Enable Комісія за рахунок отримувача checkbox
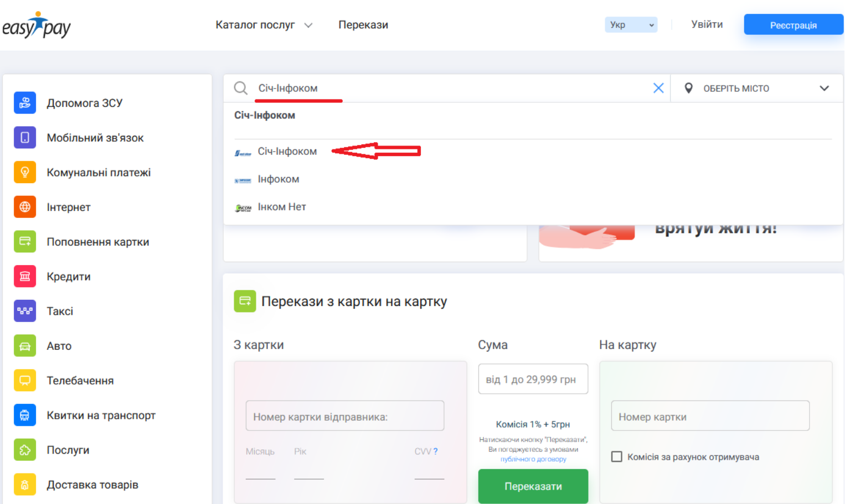The image size is (845, 504). [x=616, y=457]
